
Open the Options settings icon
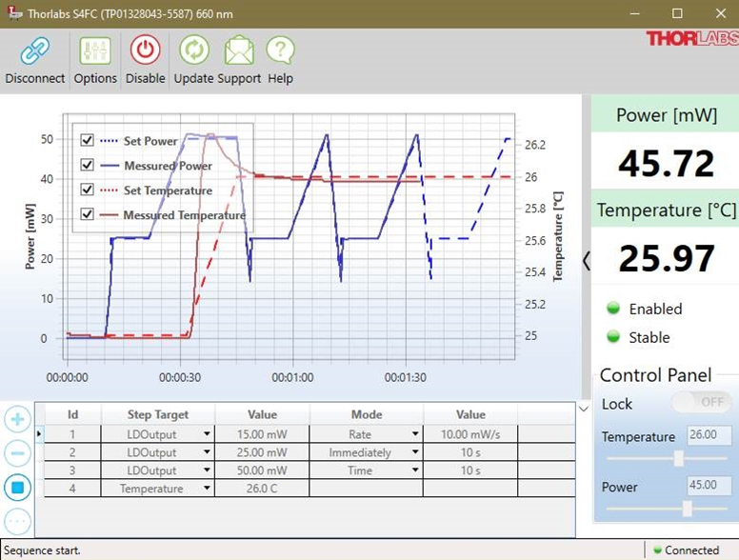pos(95,50)
